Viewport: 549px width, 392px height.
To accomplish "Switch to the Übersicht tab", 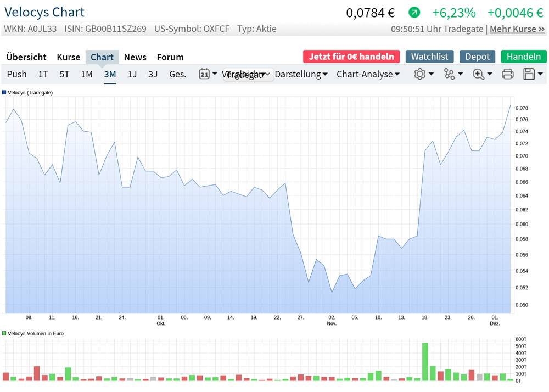I will [x=26, y=57].
